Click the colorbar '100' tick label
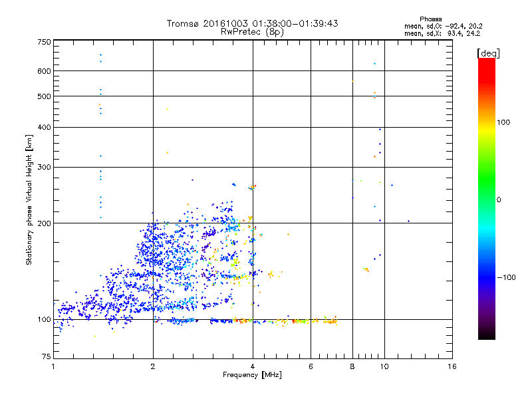Viewport: 532px width, 399px height. 503,122
